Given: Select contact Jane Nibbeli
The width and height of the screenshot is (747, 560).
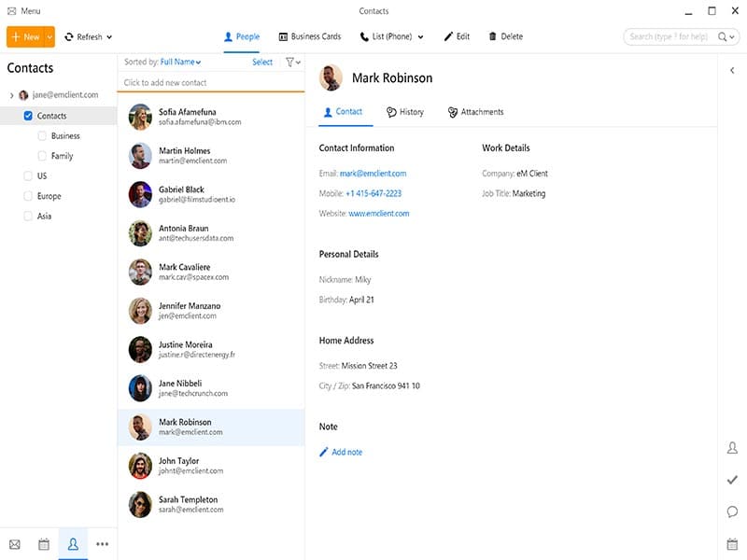Looking at the screenshot, I should coord(211,388).
